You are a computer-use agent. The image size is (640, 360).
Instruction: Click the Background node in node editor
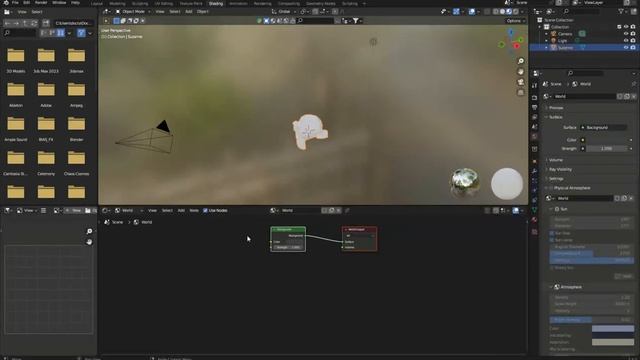pos(288,239)
